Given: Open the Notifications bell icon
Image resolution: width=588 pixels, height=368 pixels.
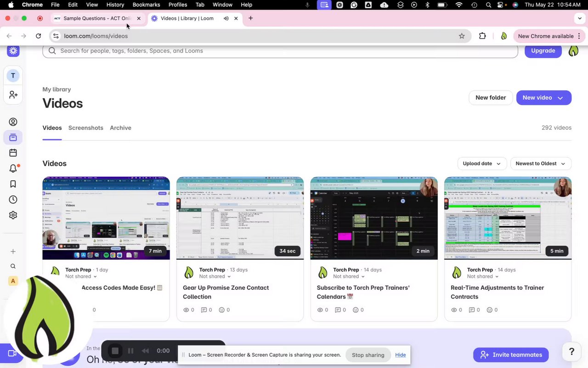Looking at the screenshot, I should (13, 168).
